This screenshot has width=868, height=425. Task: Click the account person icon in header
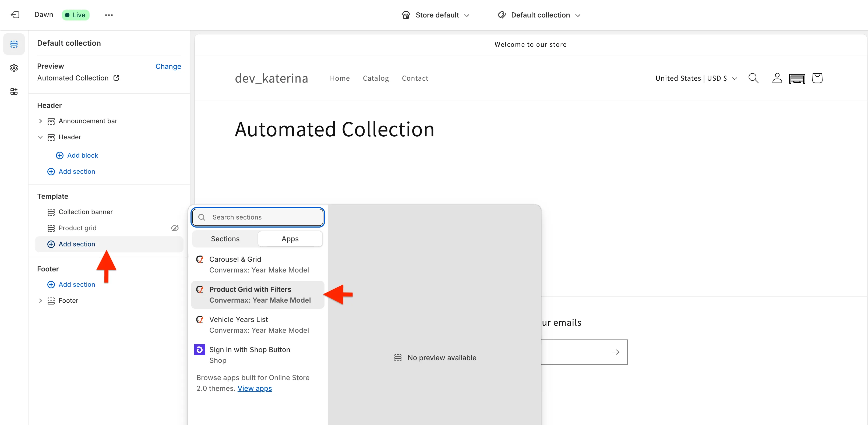[777, 78]
